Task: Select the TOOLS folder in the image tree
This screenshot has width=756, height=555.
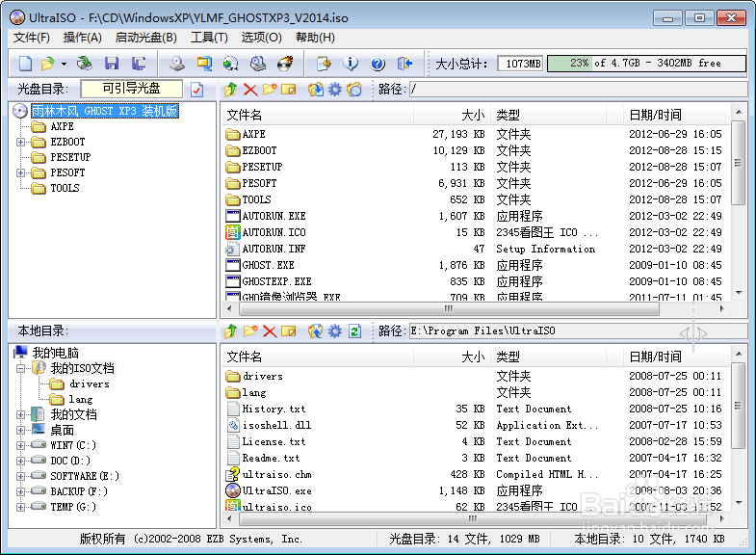Action: (65, 188)
